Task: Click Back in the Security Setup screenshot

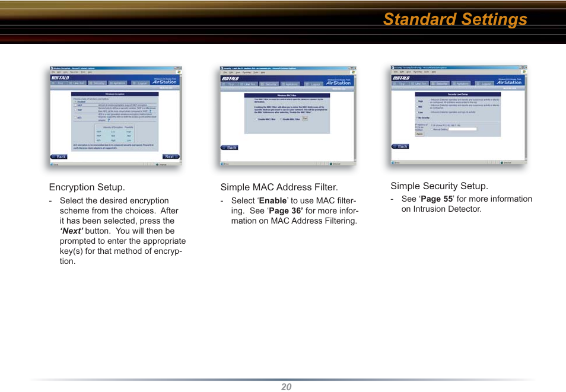Action: pos(400,146)
